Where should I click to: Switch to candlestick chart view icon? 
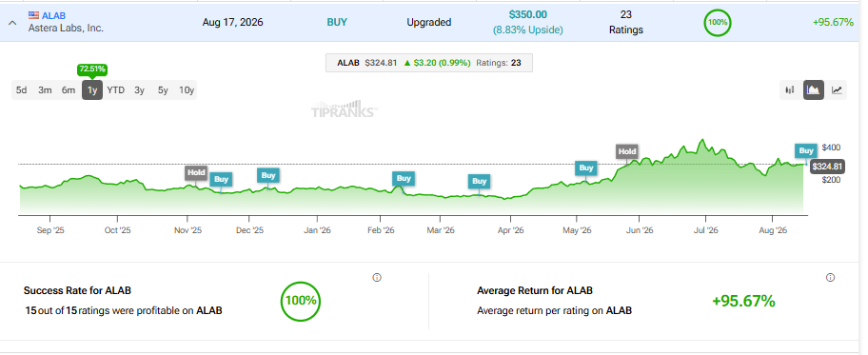(x=790, y=89)
